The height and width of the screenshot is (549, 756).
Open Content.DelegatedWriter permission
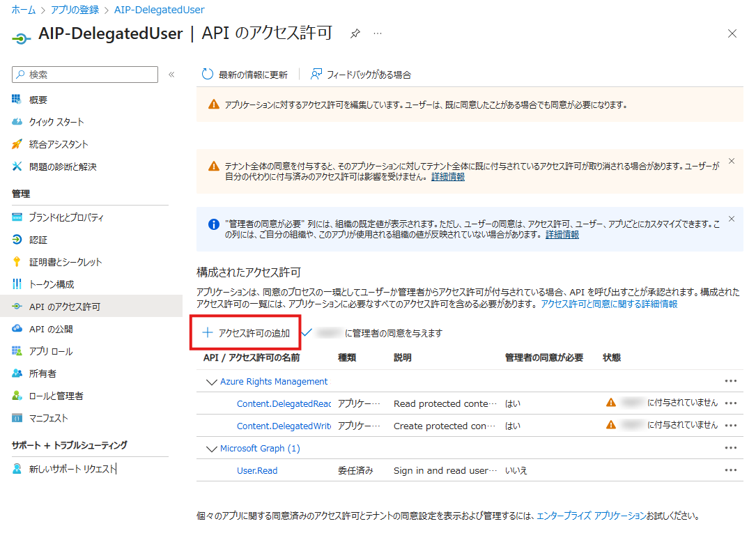284,426
